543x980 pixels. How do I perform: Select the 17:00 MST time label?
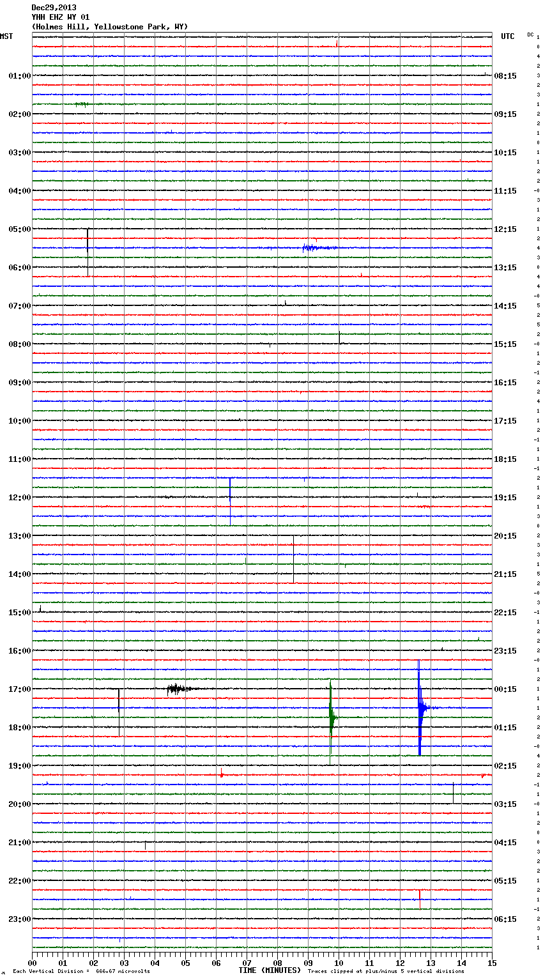tap(20, 689)
